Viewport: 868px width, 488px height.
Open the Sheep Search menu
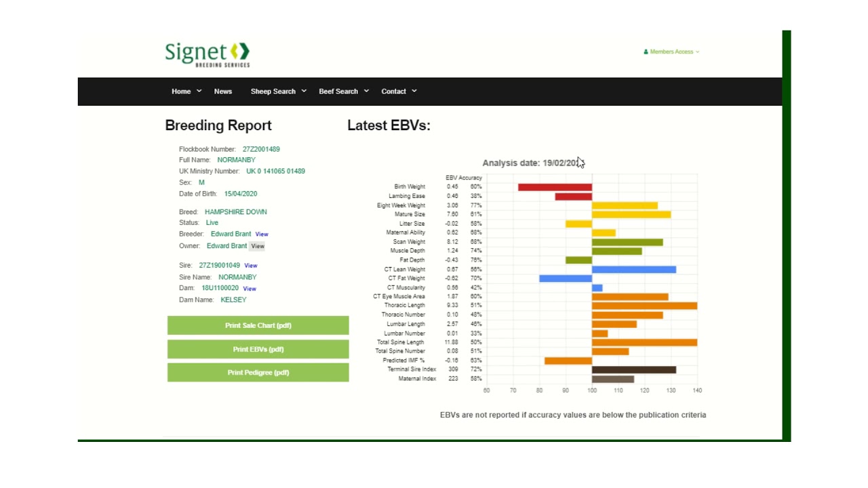pos(273,91)
